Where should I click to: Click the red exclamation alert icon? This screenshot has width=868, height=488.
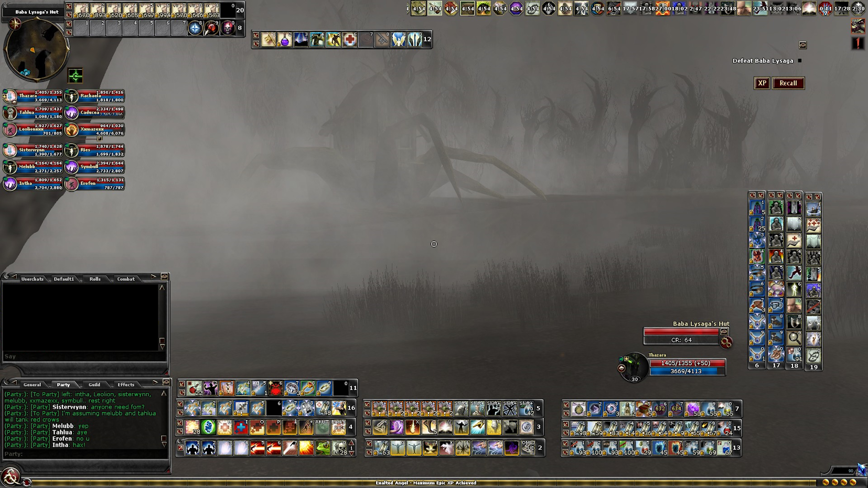[858, 44]
